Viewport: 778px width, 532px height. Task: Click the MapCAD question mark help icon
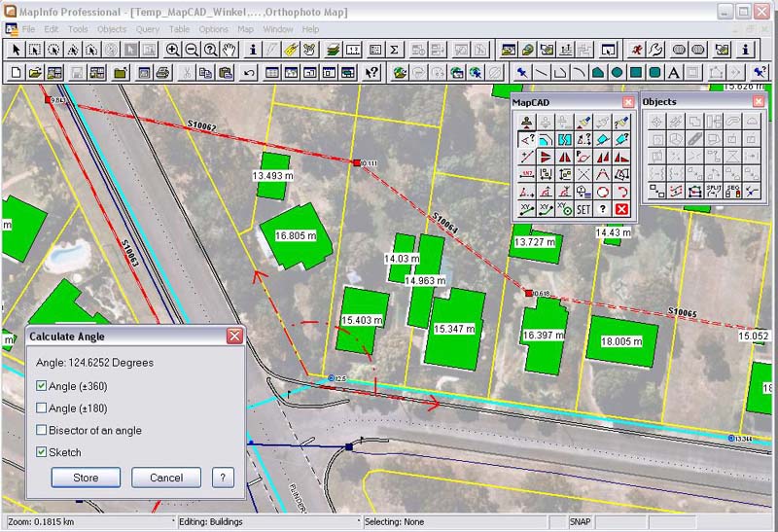[602, 209]
